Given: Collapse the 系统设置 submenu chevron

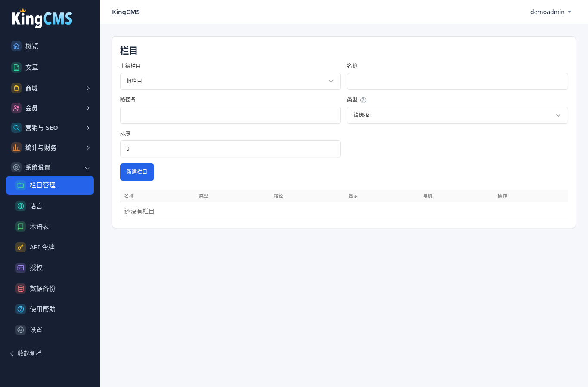Looking at the screenshot, I should pos(87,168).
